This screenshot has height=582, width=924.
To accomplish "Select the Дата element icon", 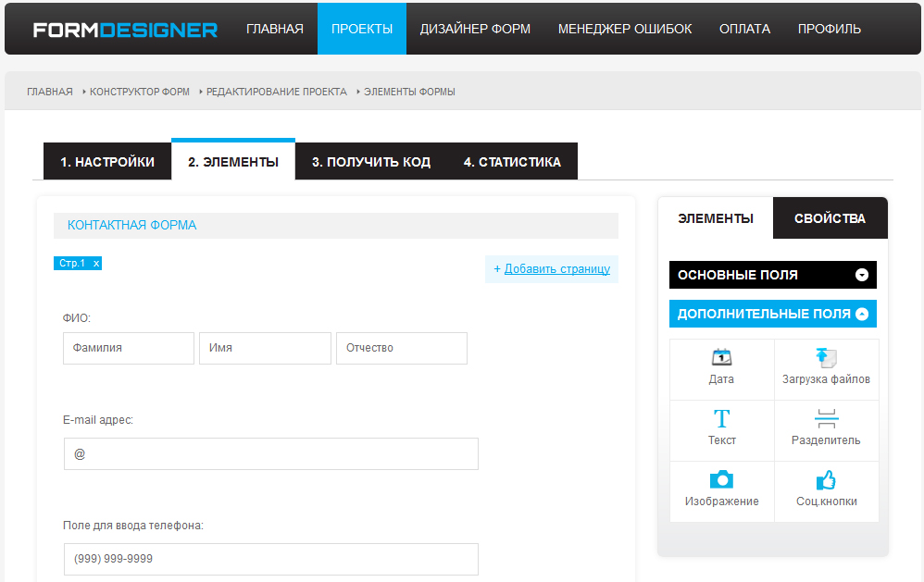I will (721, 366).
